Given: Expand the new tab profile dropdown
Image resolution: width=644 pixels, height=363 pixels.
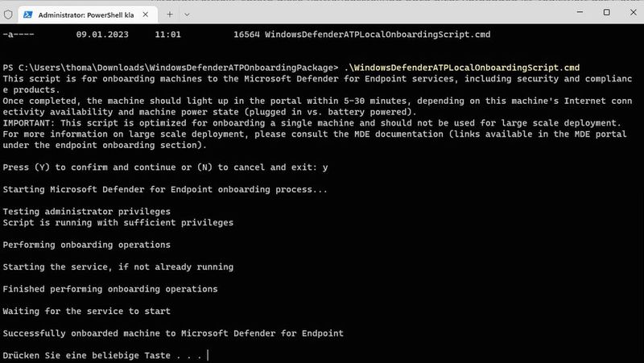Looking at the screenshot, I should [187, 14].
